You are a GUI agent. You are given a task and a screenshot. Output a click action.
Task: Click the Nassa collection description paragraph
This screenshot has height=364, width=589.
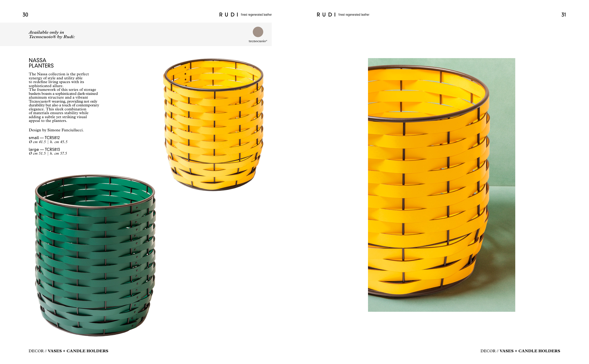64,97
